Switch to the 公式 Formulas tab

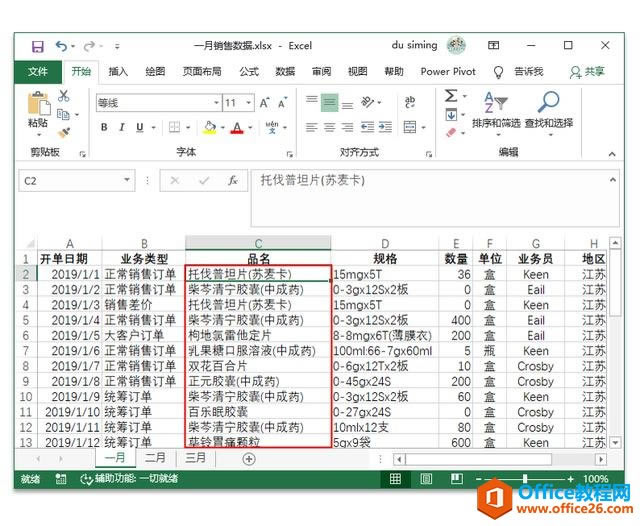(249, 72)
